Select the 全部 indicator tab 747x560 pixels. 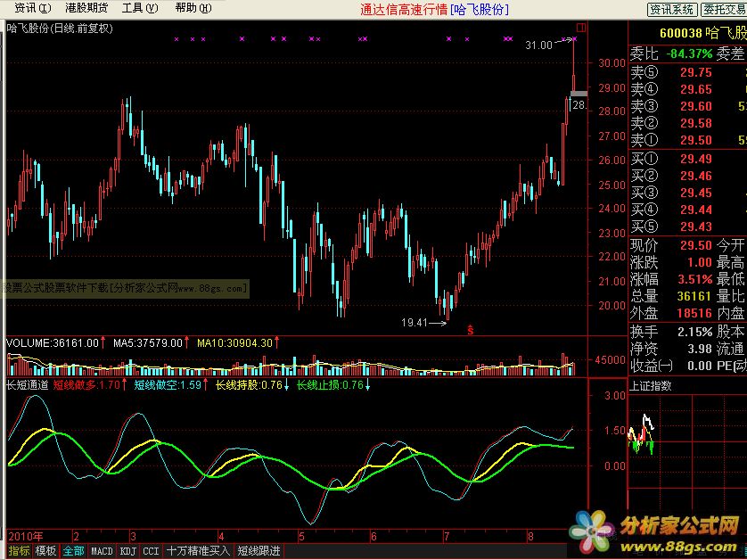(x=74, y=551)
